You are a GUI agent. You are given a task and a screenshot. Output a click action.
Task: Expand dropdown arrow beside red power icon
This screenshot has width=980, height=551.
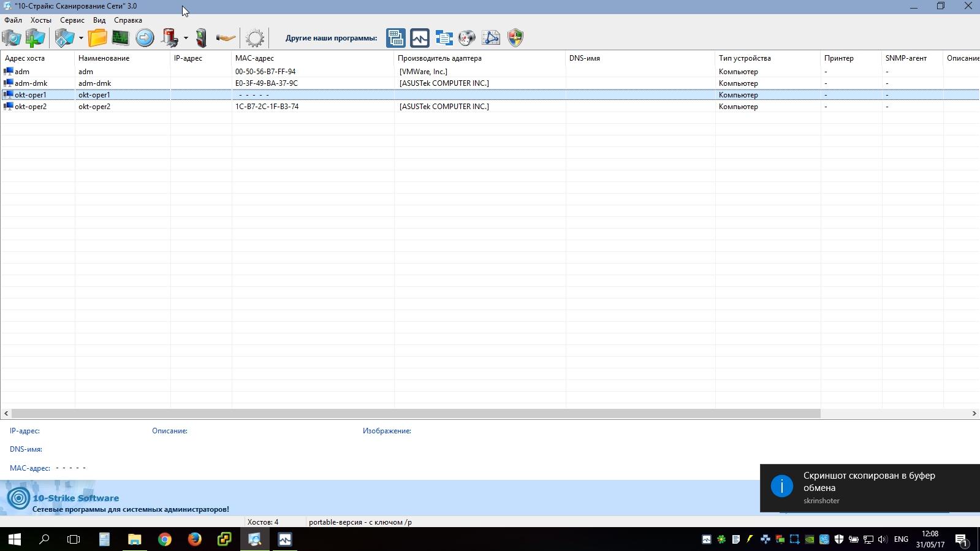coord(186,38)
